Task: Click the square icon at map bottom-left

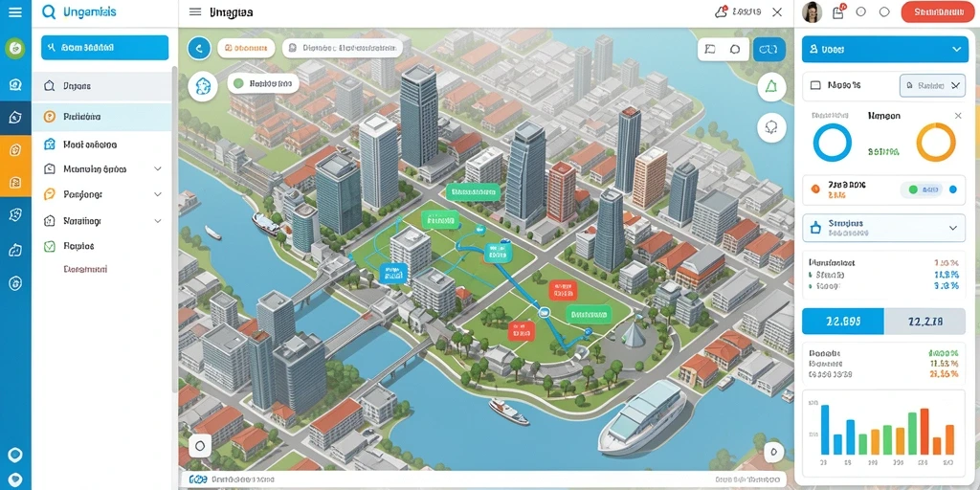Action: pyautogui.click(x=200, y=446)
